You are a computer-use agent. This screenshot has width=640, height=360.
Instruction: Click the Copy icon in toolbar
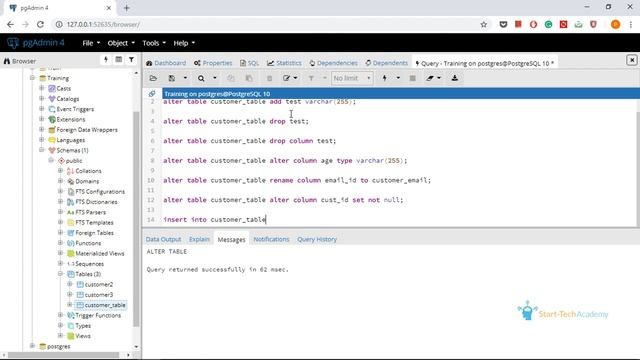(231, 78)
